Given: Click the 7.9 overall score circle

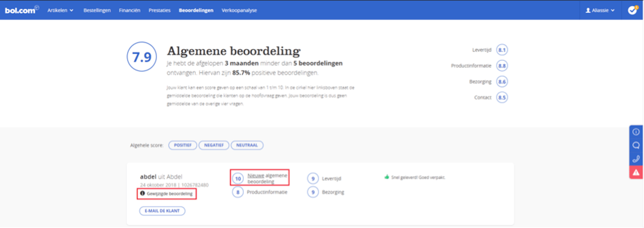Looking at the screenshot, I should tap(142, 58).
